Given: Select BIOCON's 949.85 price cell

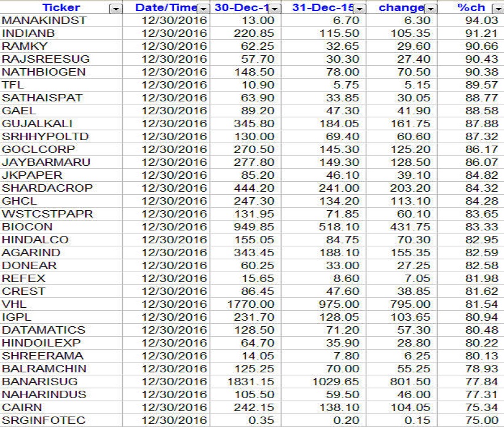Looking at the screenshot, I should point(246,227).
